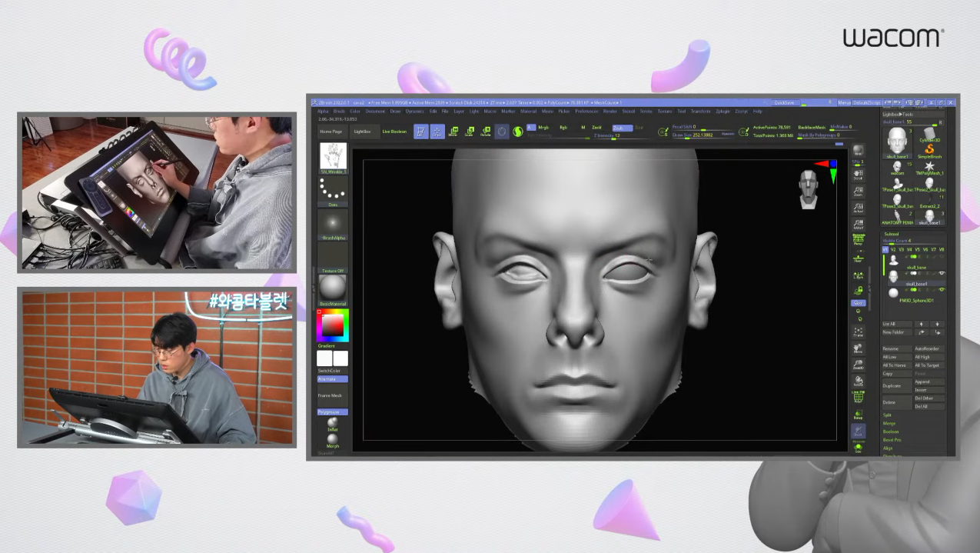Viewport: 980px width, 553px height.
Task: Toggle the L.Sym local symmetry icon
Action: tap(858, 275)
